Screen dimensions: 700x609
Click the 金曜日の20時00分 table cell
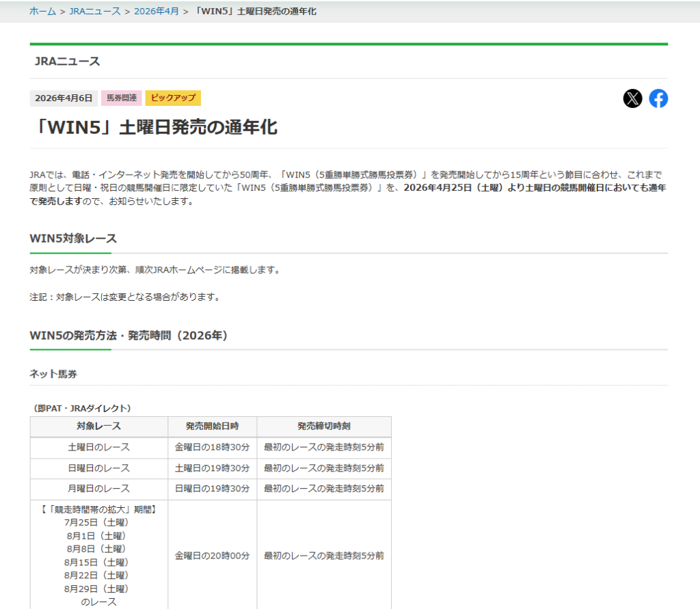[212, 556]
